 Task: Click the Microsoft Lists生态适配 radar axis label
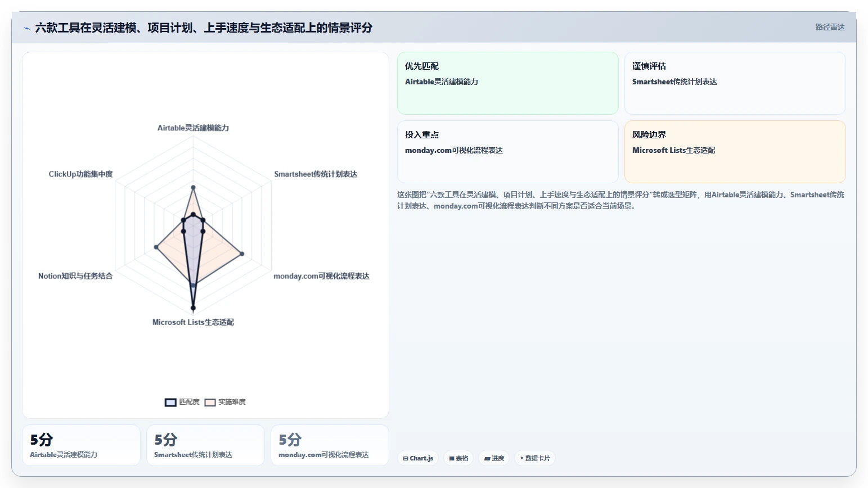(193, 322)
